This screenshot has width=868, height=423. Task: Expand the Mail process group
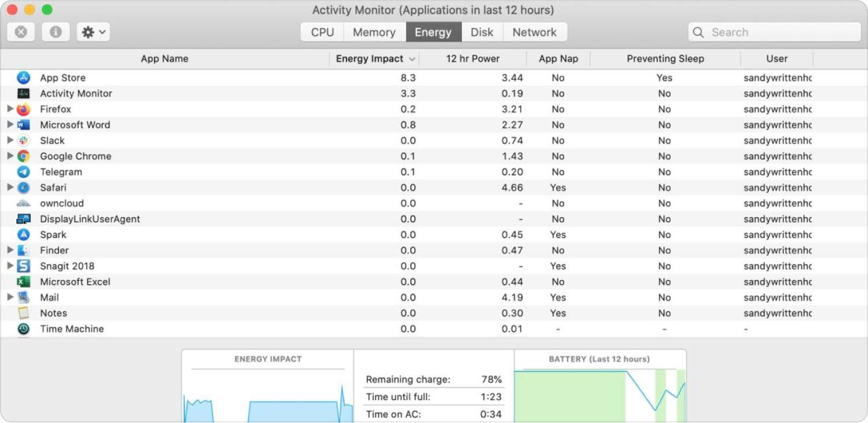(10, 297)
